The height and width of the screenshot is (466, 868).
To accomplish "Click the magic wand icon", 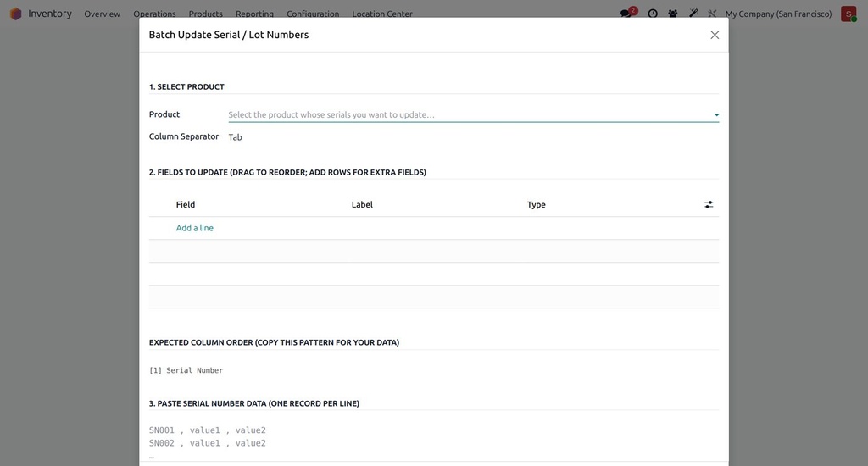I will point(693,14).
